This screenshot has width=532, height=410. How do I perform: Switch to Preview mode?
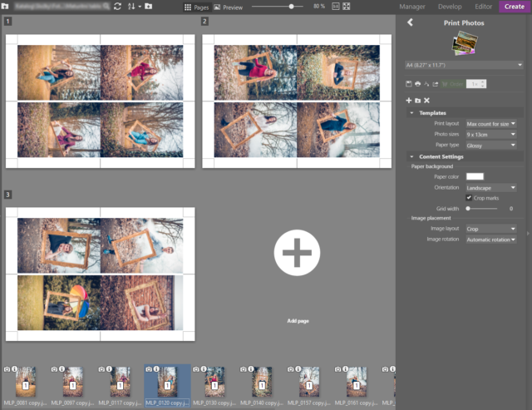point(229,7)
